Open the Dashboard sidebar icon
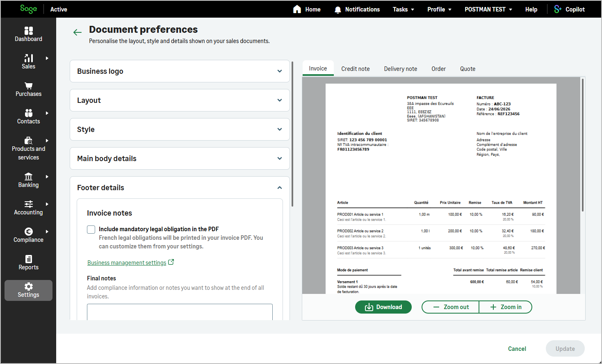602x364 pixels. [28, 31]
